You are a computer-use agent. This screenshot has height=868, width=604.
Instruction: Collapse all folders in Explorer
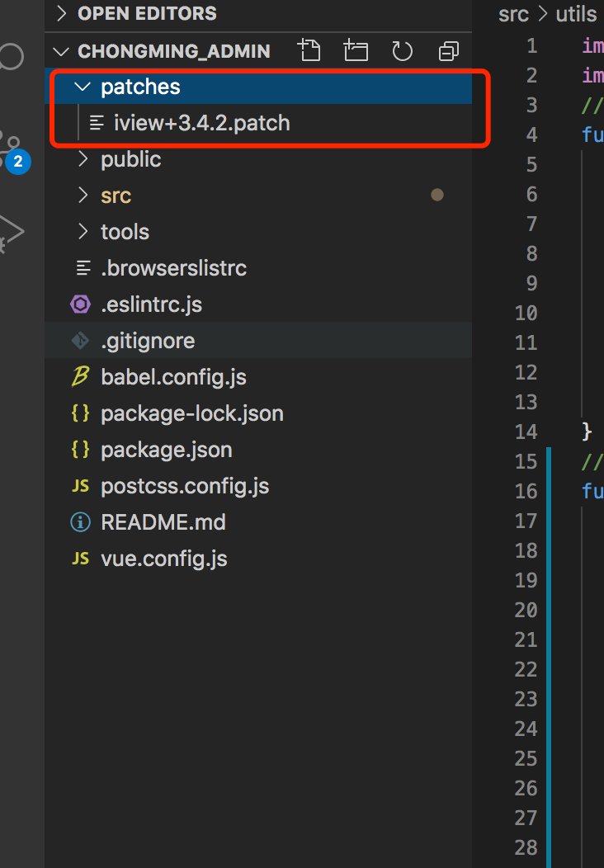coord(448,51)
